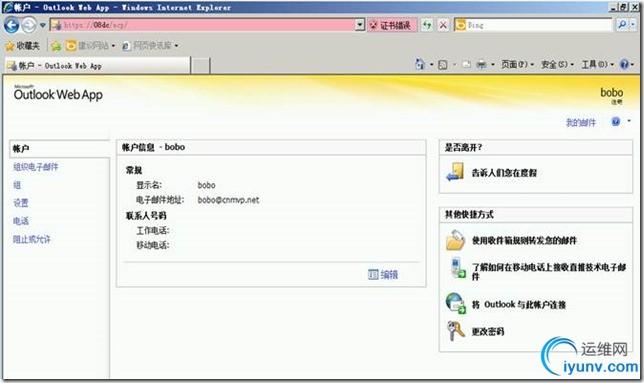Open 了解如何在移动电话上接收 link
The image size is (644, 383).
tap(548, 272)
